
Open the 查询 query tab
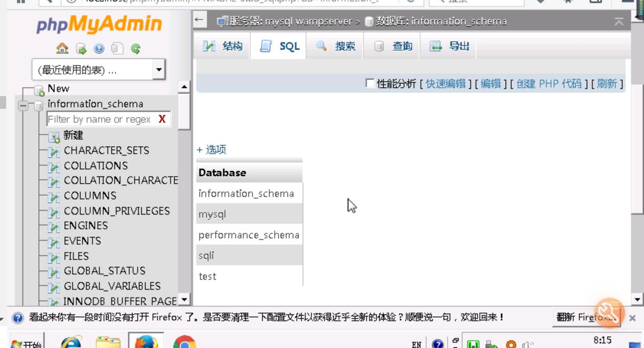click(x=392, y=47)
